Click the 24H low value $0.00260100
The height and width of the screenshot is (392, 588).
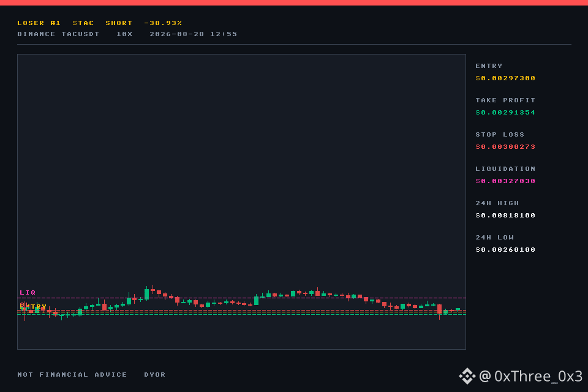coord(505,249)
